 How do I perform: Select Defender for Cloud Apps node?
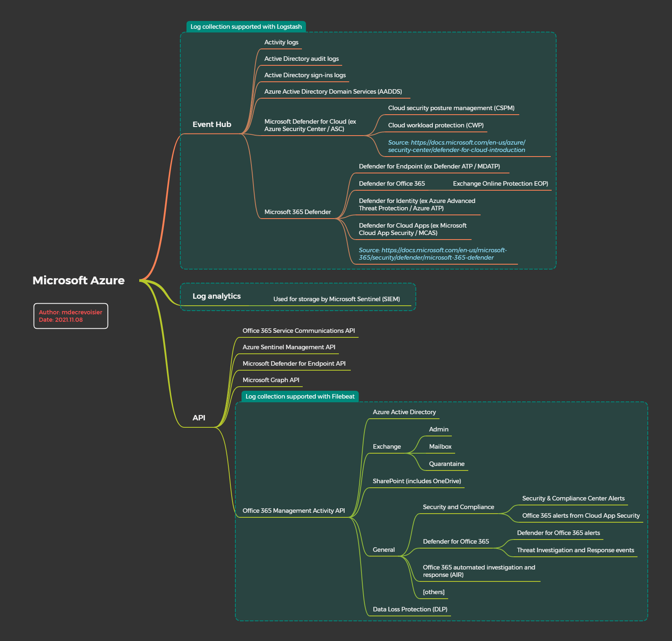[412, 229]
